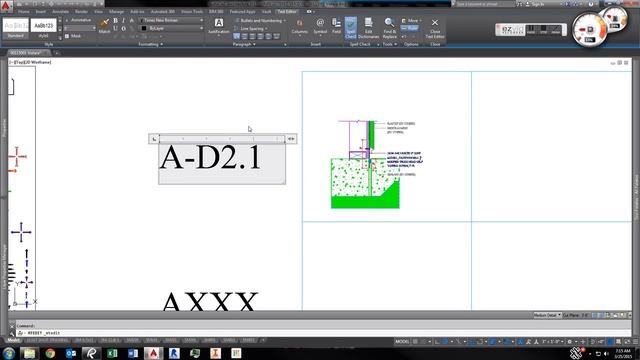Switch to the Manage ribbon tab
Viewport: 640px width, 360px height.
click(x=116, y=12)
